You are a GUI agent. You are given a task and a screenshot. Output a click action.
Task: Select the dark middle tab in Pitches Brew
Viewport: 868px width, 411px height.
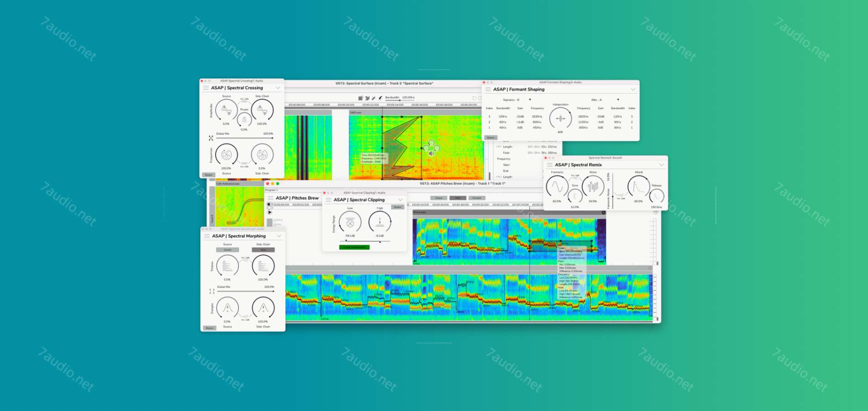pos(458,198)
